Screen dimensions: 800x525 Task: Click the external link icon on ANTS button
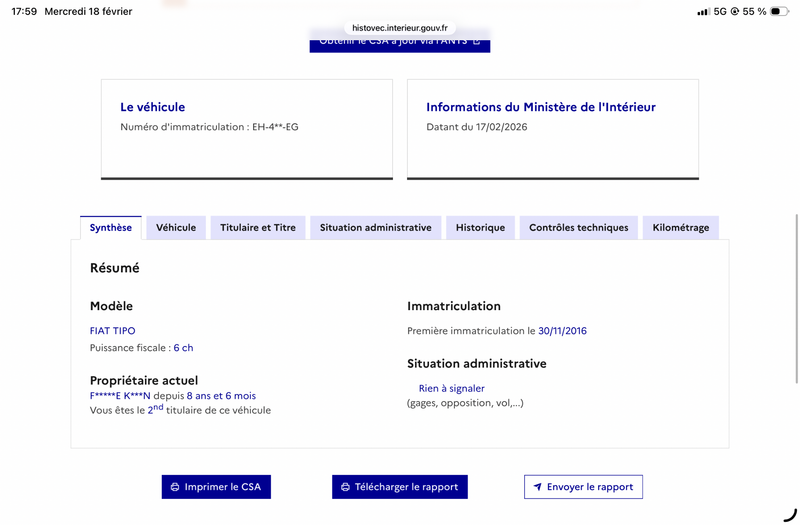pos(477,41)
